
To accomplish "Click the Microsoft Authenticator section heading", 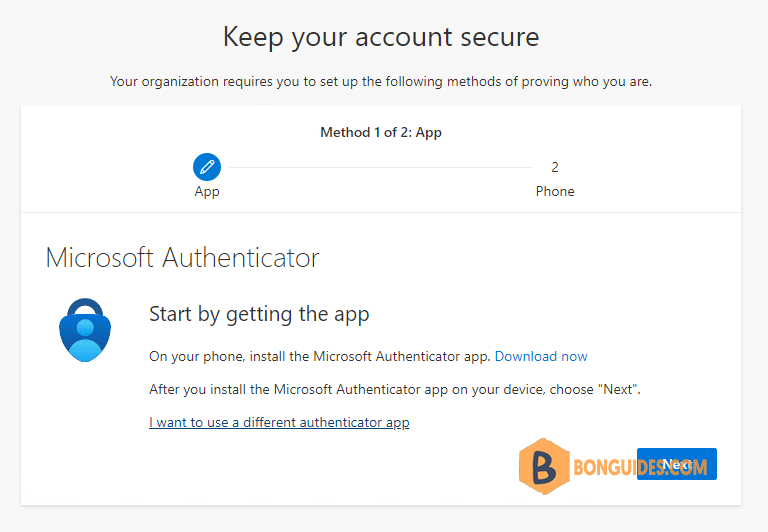I will [x=182, y=257].
